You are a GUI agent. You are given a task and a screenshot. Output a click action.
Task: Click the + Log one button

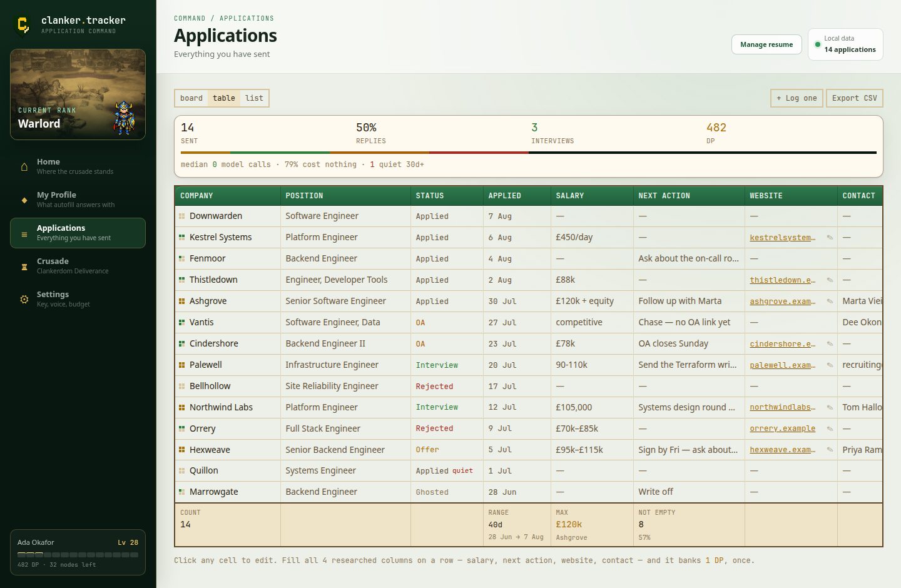(797, 98)
